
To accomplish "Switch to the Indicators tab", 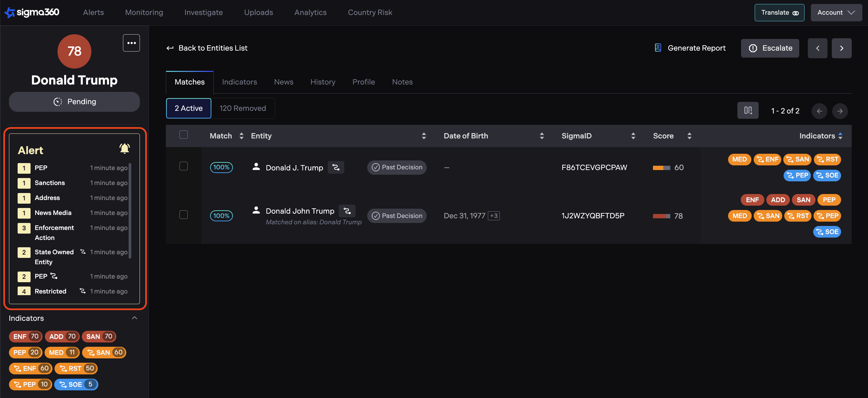I will [x=239, y=82].
